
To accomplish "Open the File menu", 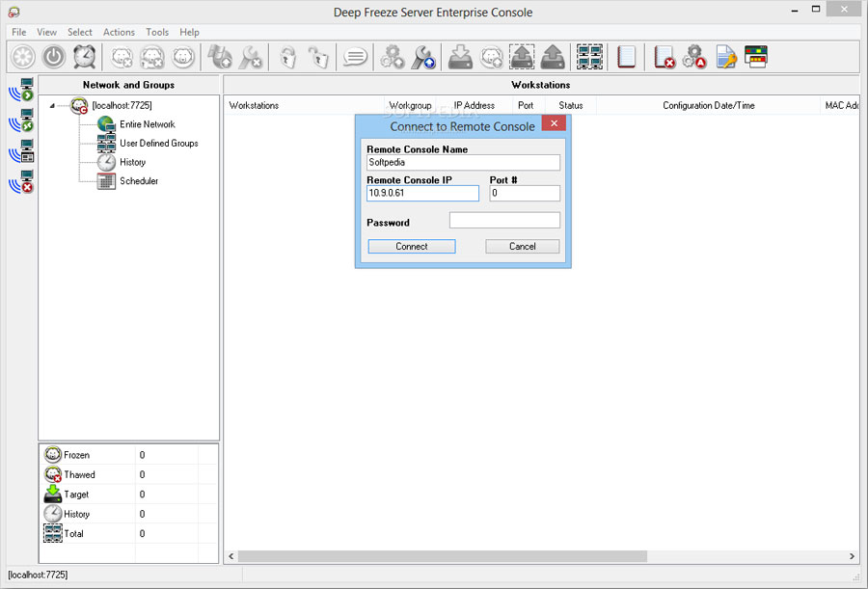I will click(x=19, y=32).
